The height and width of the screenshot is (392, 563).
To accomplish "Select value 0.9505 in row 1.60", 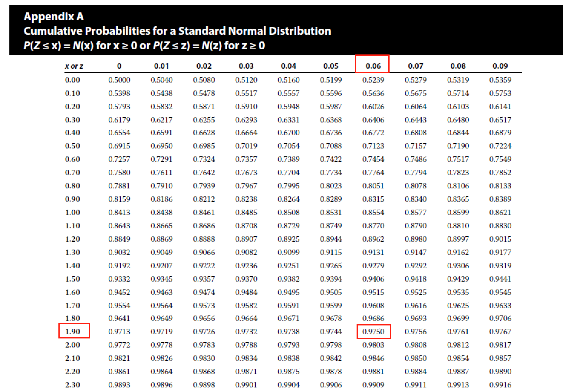I will (x=331, y=292).
